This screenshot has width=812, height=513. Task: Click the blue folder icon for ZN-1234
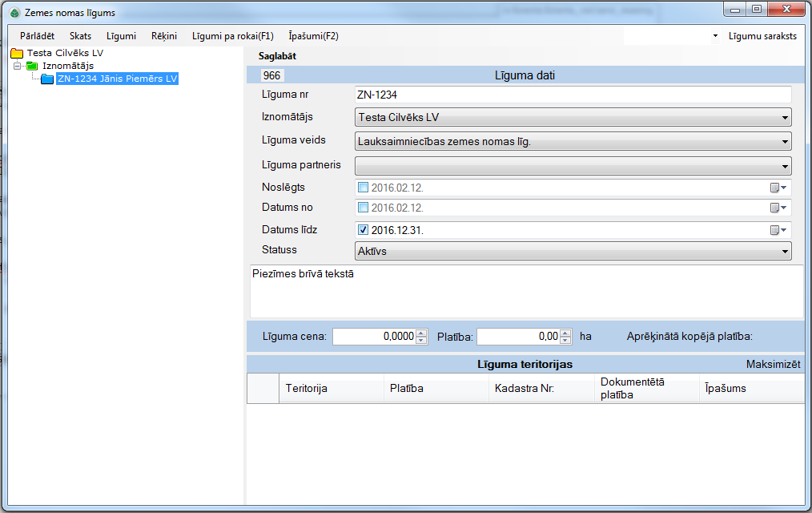pyautogui.click(x=47, y=79)
